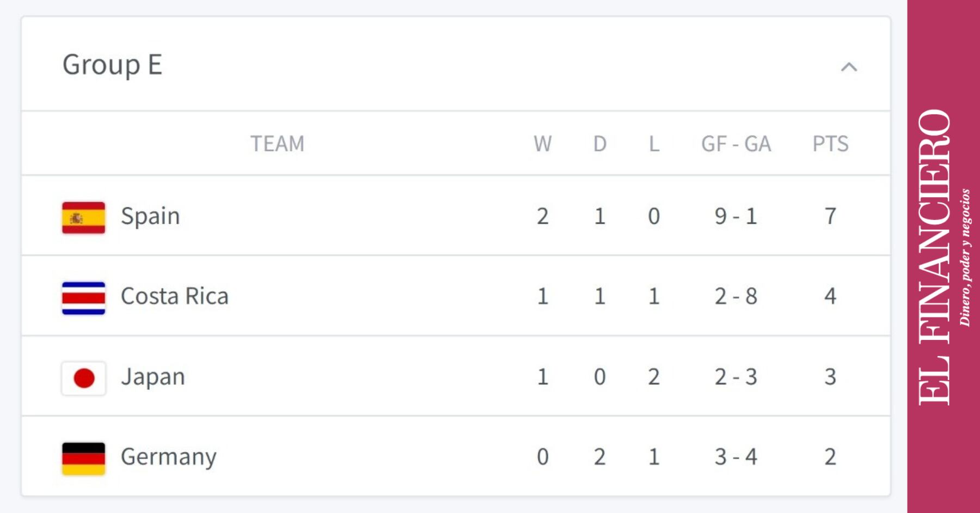Open the Costa Rica team link
The height and width of the screenshot is (513, 980).
pyautogui.click(x=174, y=296)
